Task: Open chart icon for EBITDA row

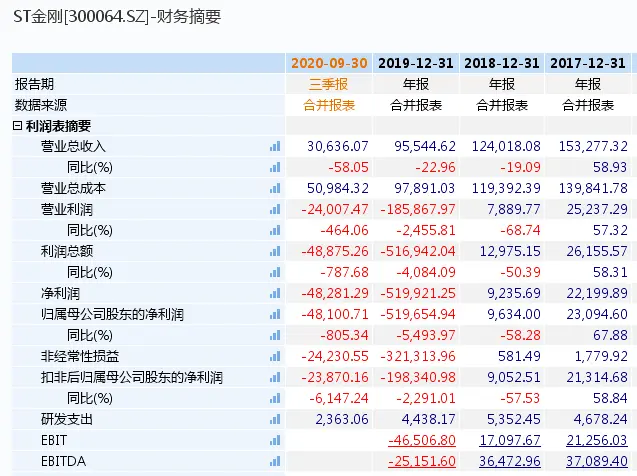Action: 275,461
